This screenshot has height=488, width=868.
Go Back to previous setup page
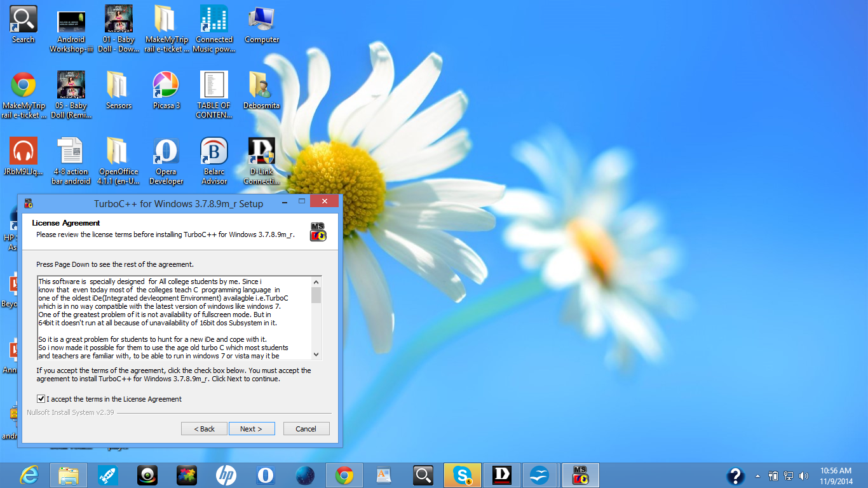[204, 429]
